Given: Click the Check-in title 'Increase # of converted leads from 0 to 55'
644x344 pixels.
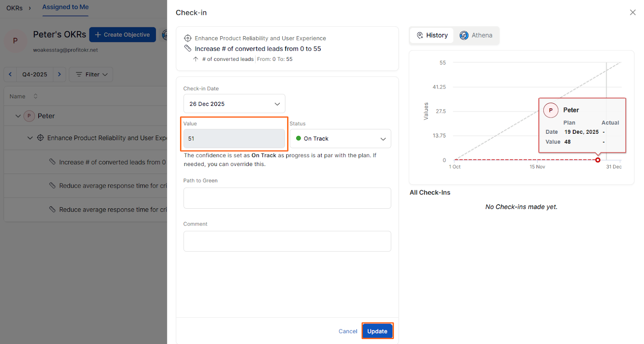Looking at the screenshot, I should coord(258,49).
